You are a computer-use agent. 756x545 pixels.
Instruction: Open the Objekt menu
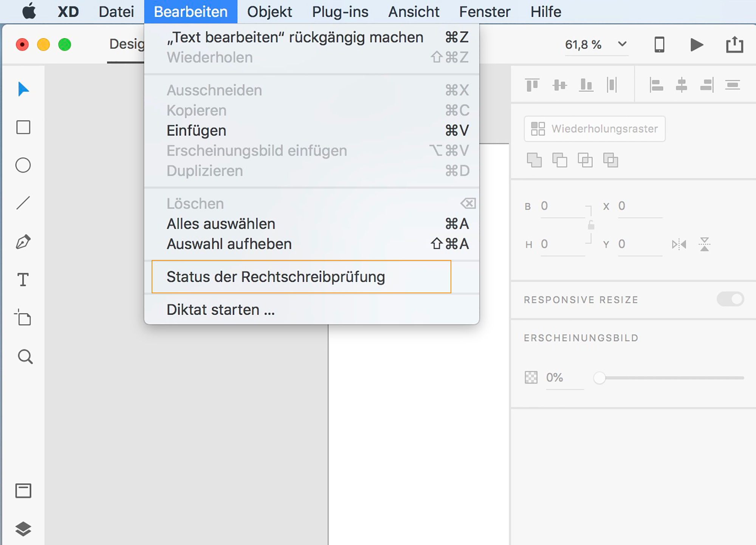coord(270,12)
